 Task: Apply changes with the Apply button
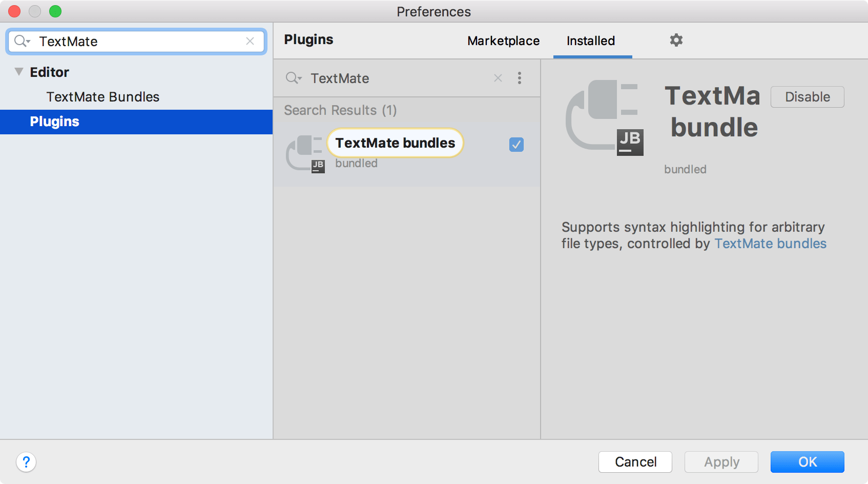[721, 461]
